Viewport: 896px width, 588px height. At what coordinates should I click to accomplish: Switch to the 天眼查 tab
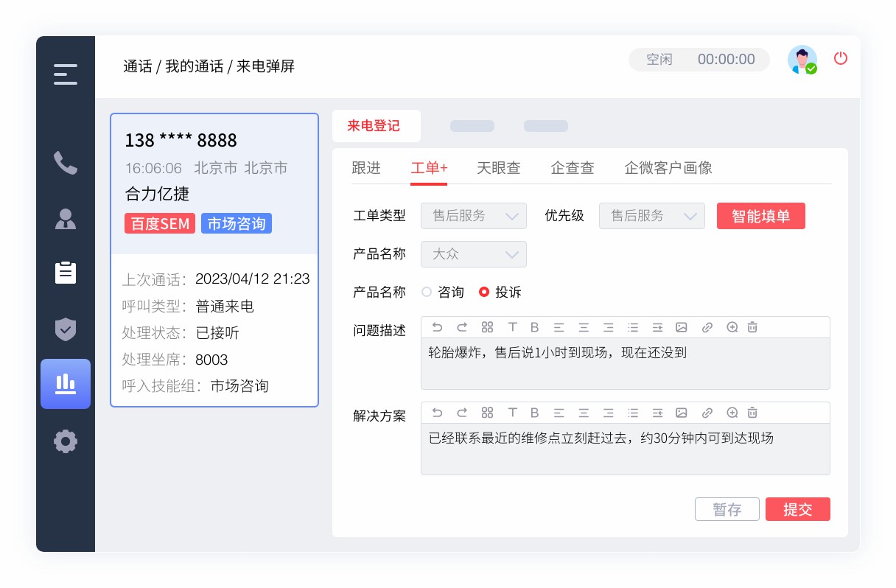(x=499, y=168)
